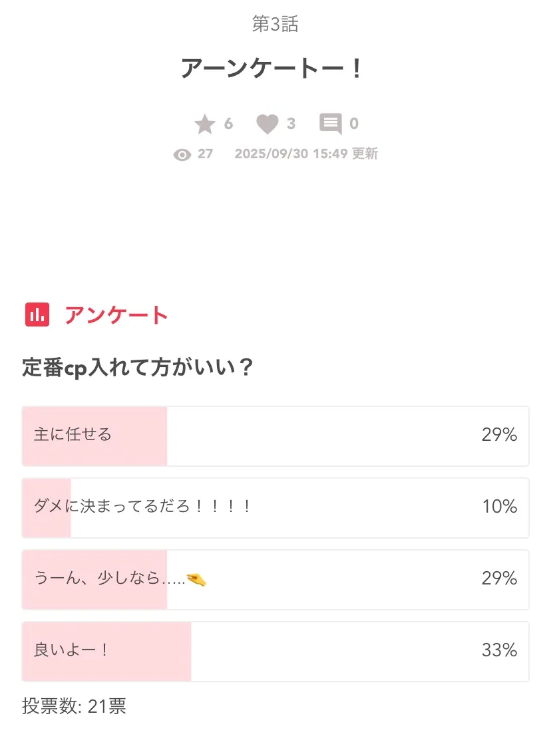Image resolution: width=551 pixels, height=756 pixels.
Task: Click the 定番cp入れて方がいい？ question text
Action: (x=138, y=367)
